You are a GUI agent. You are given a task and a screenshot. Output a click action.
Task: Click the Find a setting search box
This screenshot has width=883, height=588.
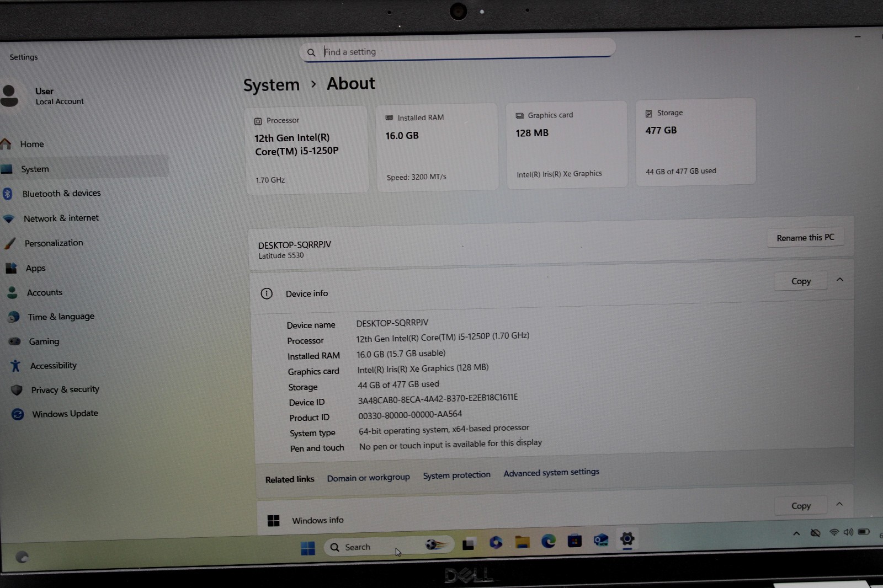[x=457, y=51]
